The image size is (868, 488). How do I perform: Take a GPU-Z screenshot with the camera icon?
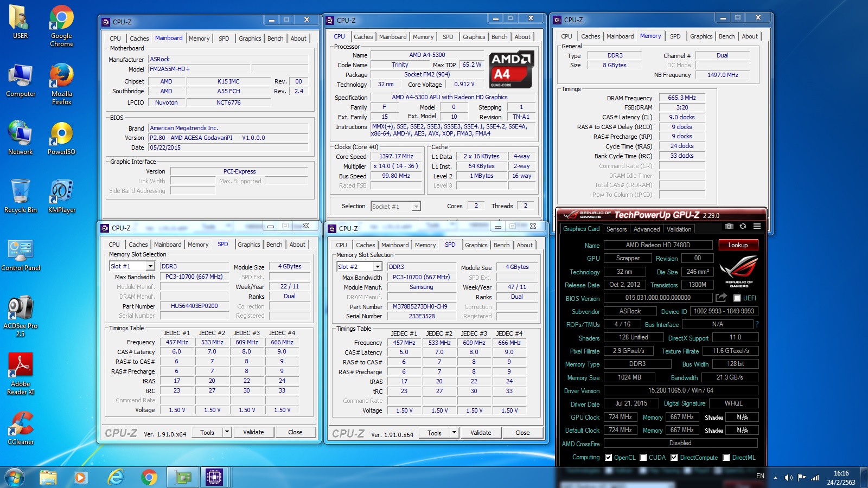tap(729, 226)
